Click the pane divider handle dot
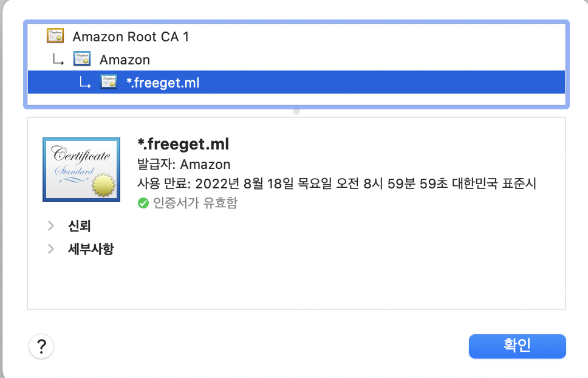This screenshot has height=378, width=588. pos(296,111)
